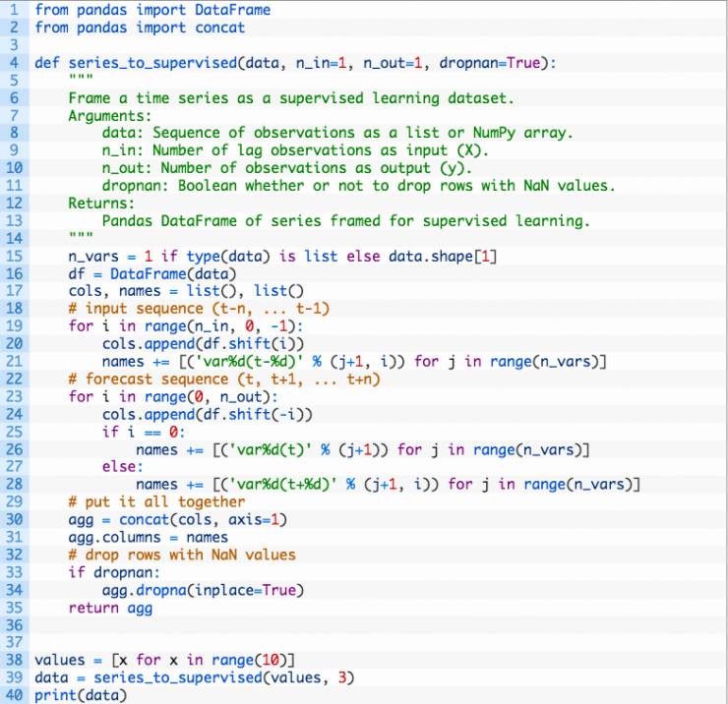Click 'range(0, n_out)' loop line
Image resolution: width=728 pixels, height=704 pixels.
tap(173, 397)
